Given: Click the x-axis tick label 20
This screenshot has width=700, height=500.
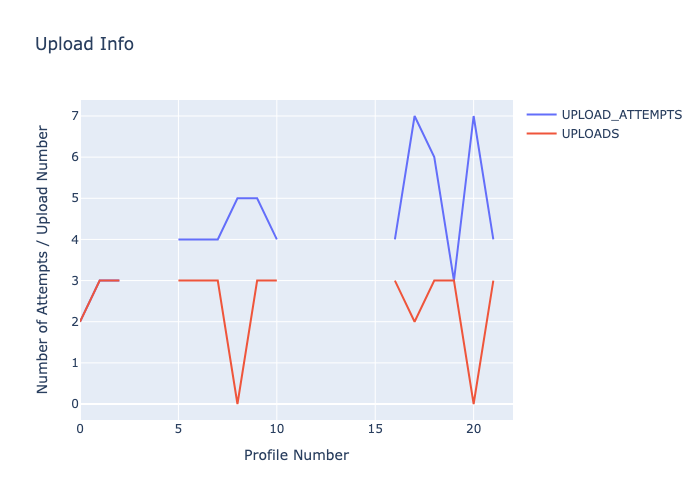Looking at the screenshot, I should [x=473, y=429].
